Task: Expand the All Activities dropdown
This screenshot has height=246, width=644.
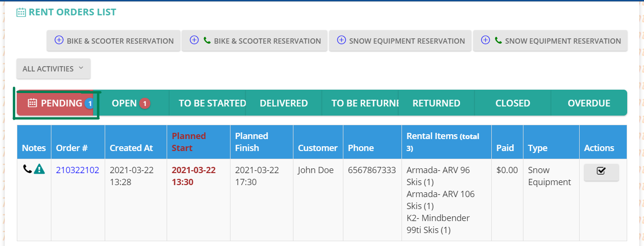Action: click(53, 69)
